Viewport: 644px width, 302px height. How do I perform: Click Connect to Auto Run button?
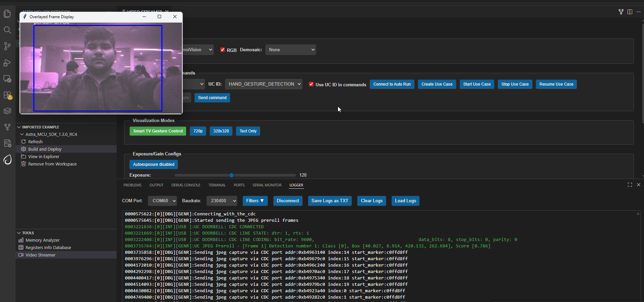[x=392, y=84]
